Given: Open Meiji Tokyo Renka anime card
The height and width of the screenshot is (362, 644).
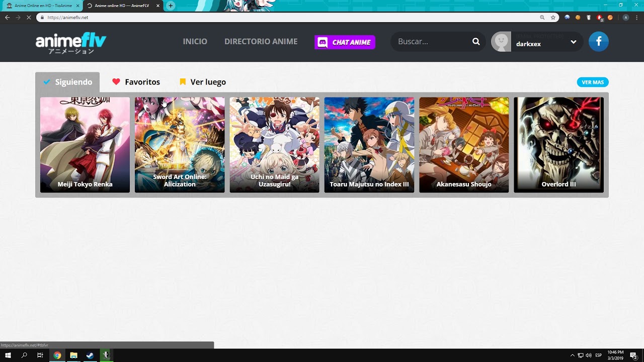Looking at the screenshot, I should pos(85,145).
